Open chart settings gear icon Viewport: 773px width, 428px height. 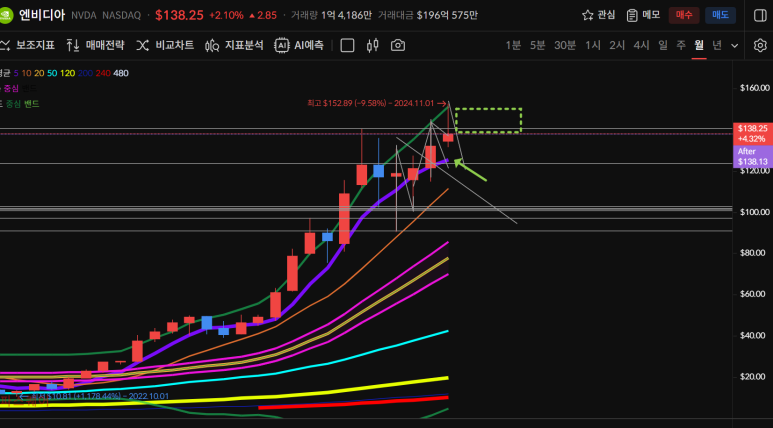pos(760,46)
